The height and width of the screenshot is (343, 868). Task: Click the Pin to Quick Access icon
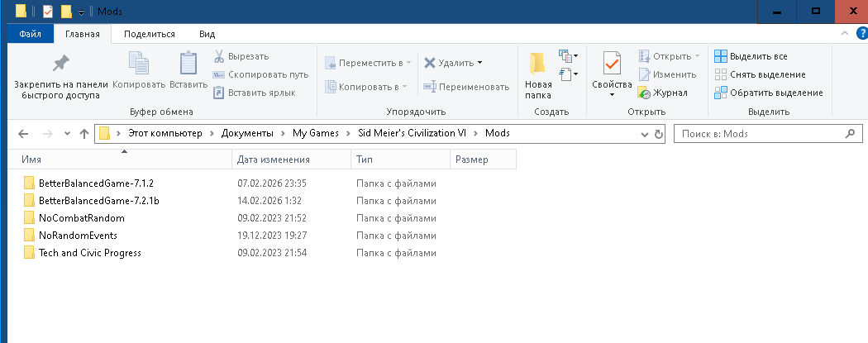pyautogui.click(x=60, y=64)
